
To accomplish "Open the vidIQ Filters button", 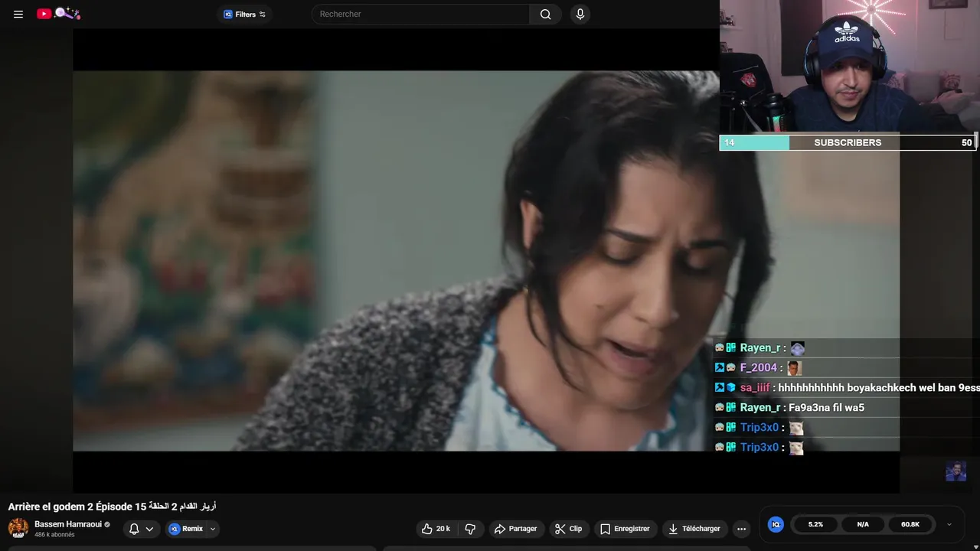I will point(244,14).
